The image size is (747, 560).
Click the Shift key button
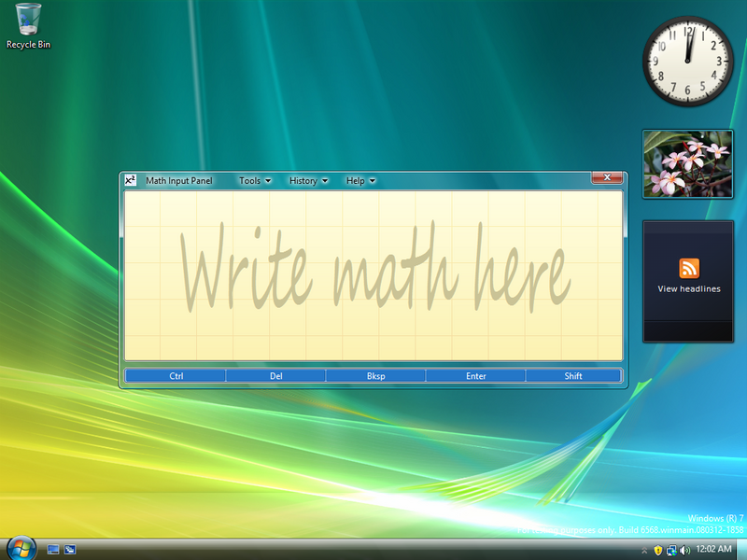tap(573, 376)
